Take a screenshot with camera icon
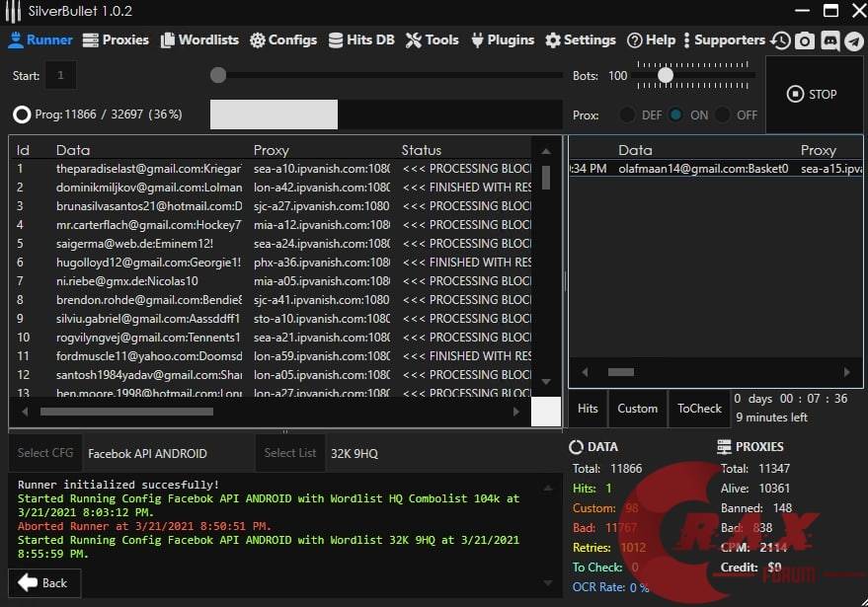The image size is (868, 607). click(x=805, y=40)
